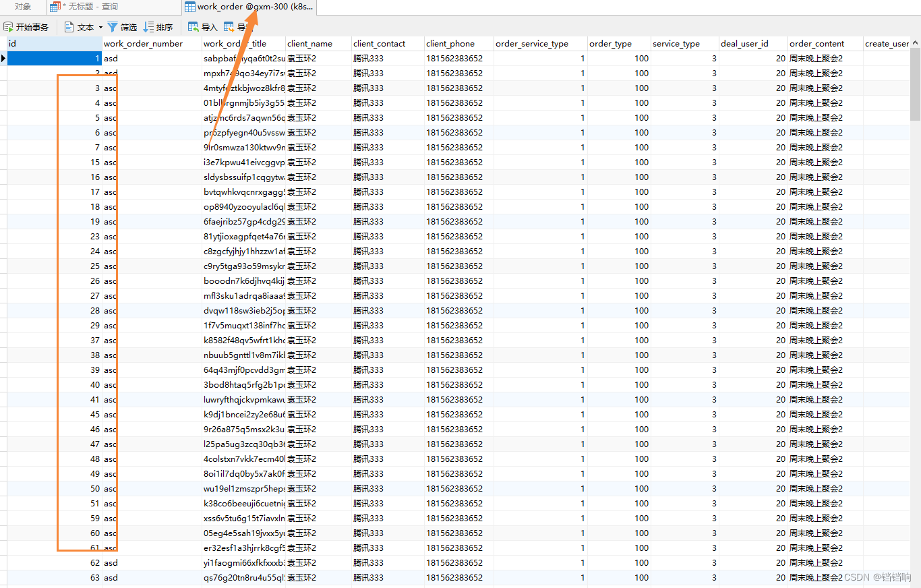Screen dimensions: 921x588
Task: Select the id cell with value 59
Action: click(x=54, y=518)
